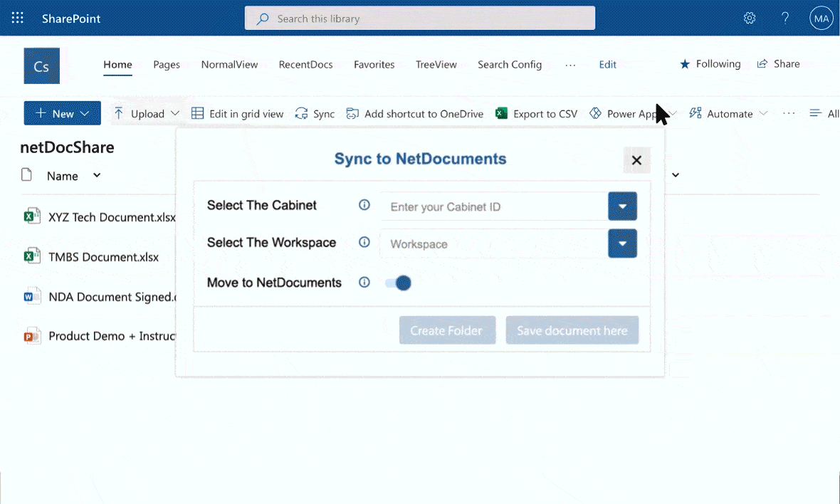Toggle the Move to NetDocuments switch
Screen dimensions: 840x504
coord(398,283)
